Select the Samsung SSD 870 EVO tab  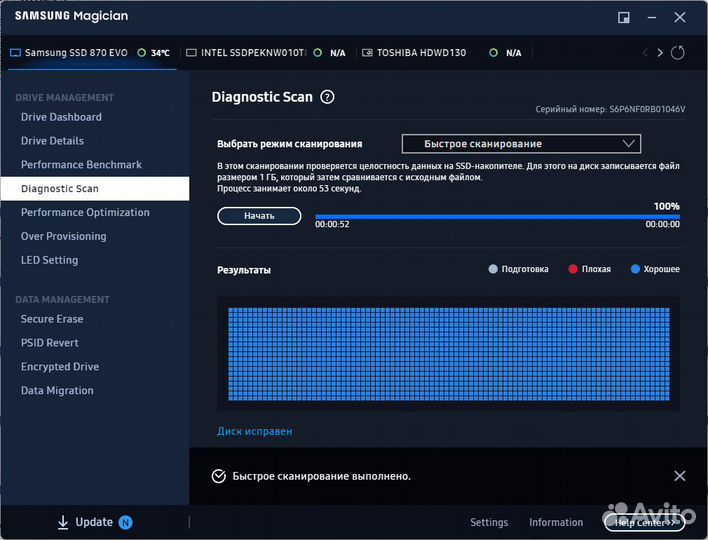point(78,53)
